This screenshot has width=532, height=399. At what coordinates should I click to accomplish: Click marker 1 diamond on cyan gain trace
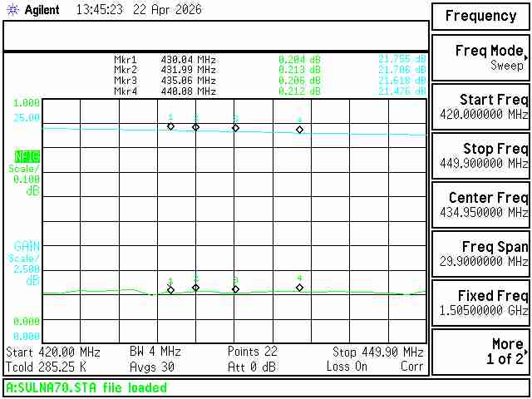[170, 126]
